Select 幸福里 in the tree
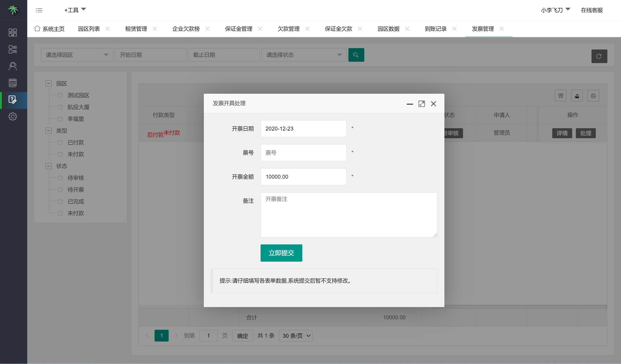Viewport: 621px width, 364px height. point(76,119)
